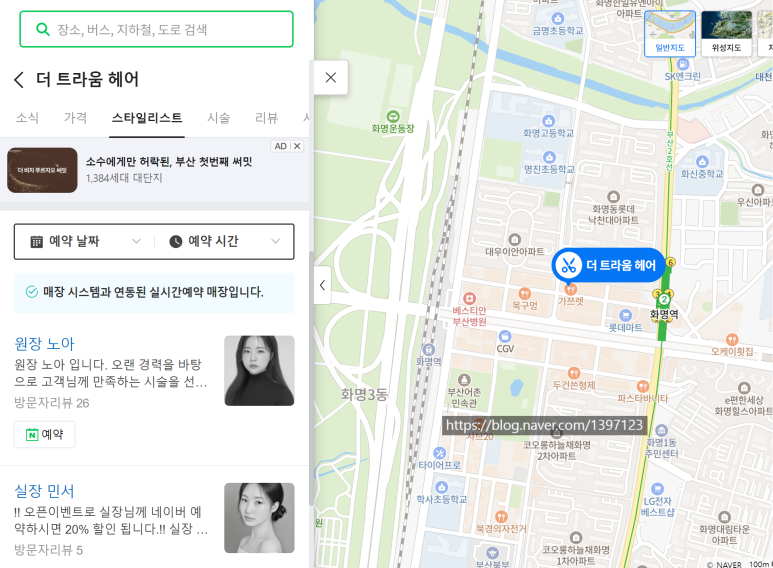This screenshot has width=773, height=568.
Task: Click the 화명동롯데낙천대아파트 marker
Action: (x=613, y=197)
